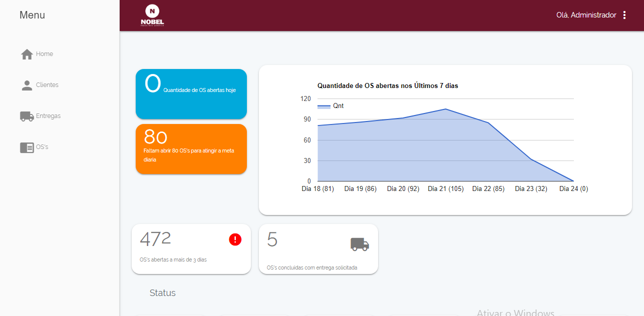The width and height of the screenshot is (644, 316).
Task: Click the Olá, Administrador greeting text
Action: coord(586,15)
